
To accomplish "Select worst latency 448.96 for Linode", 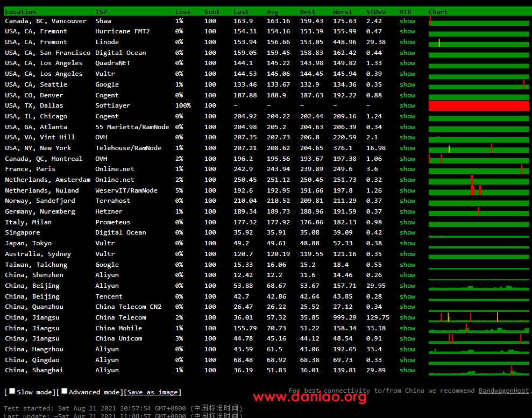I will [345, 42].
